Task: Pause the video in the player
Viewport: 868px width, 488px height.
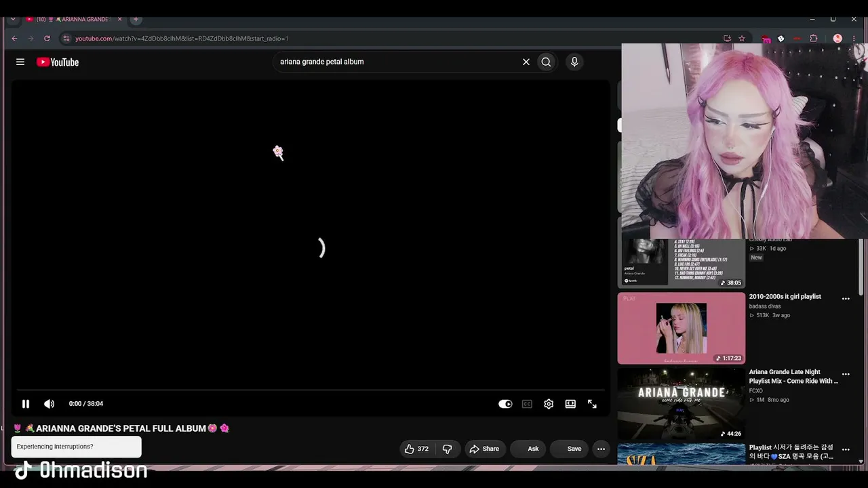Action: coord(26,404)
